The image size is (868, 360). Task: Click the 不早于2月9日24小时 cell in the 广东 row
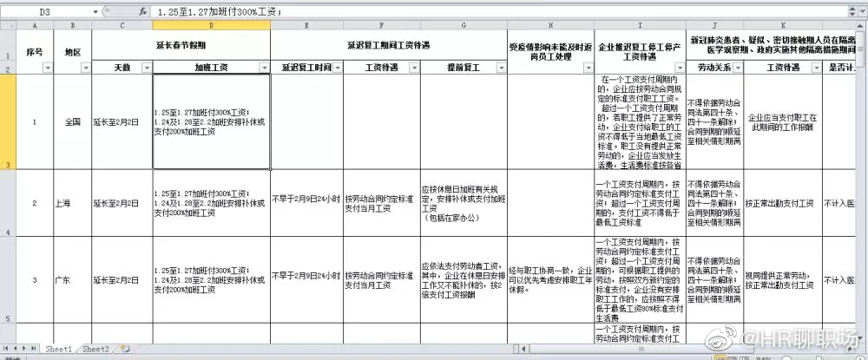point(306,280)
